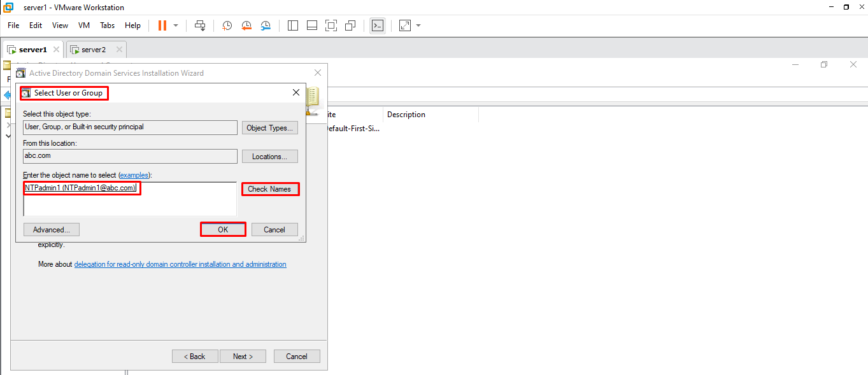Click the object type field
The width and height of the screenshot is (868, 375).
click(130, 127)
